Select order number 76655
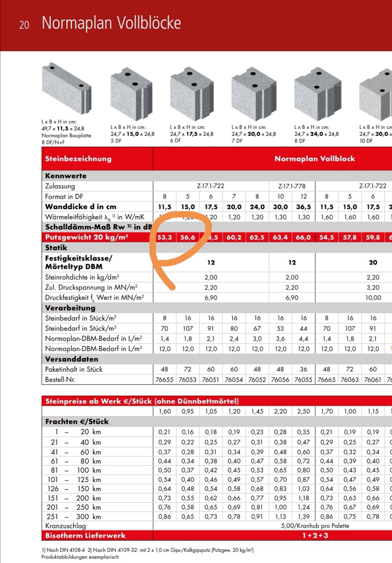The width and height of the screenshot is (392, 563). tap(164, 380)
